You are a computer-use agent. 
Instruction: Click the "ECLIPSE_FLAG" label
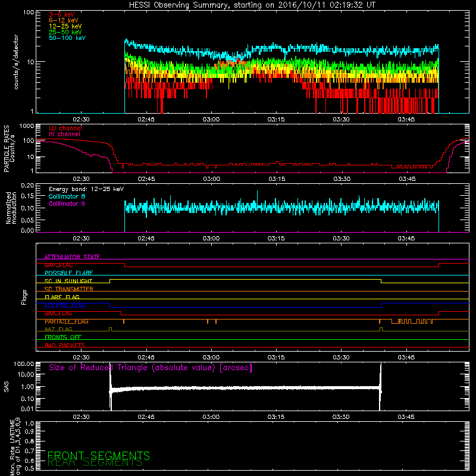point(65,305)
